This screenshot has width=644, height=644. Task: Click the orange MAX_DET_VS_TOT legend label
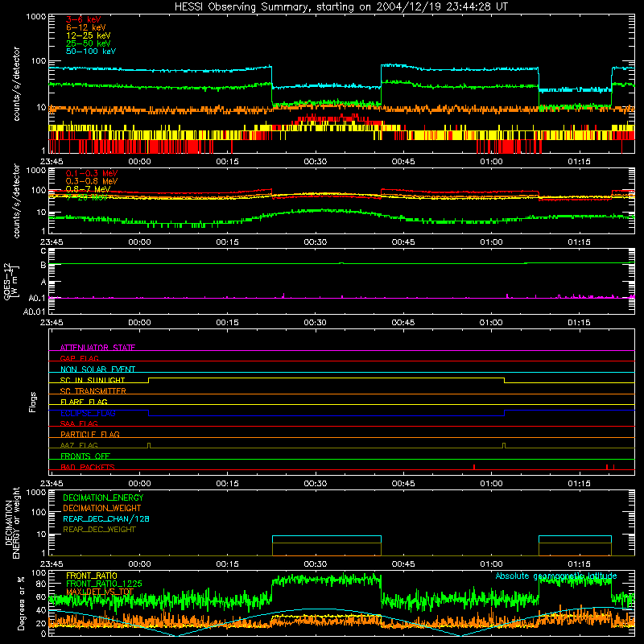click(100, 592)
